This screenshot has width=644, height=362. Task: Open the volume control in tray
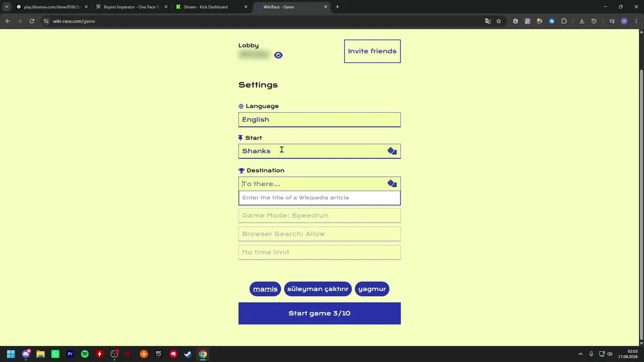click(x=610, y=354)
